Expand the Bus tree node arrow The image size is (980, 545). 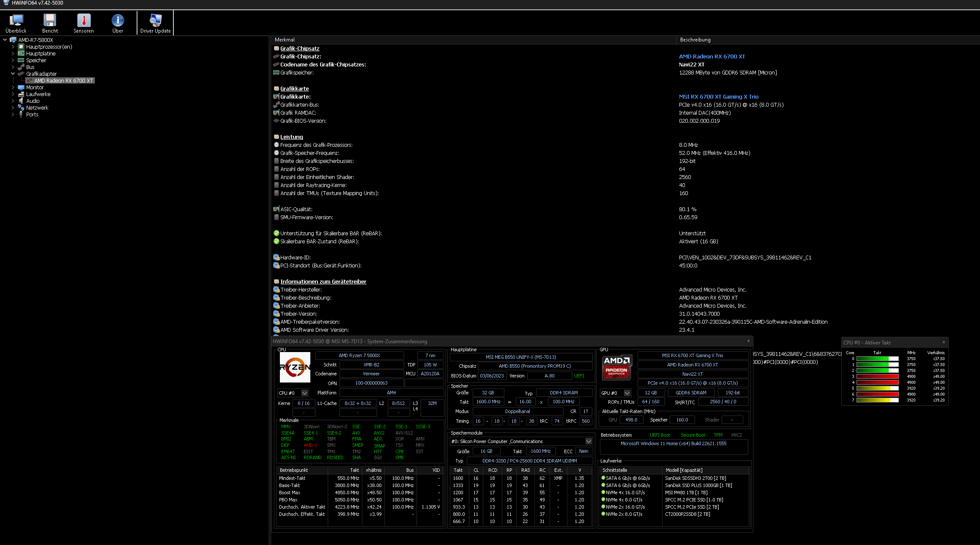(13, 67)
